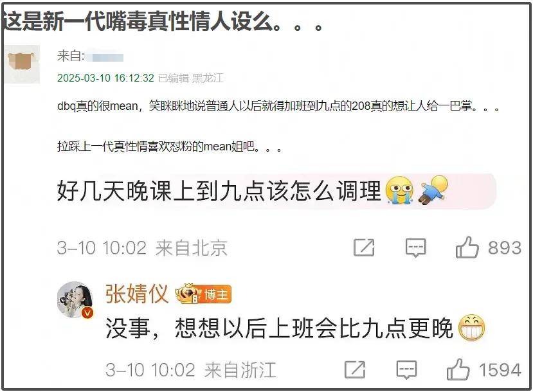Share 张婧仪's reply via the forward icon
The height and width of the screenshot is (392, 533).
(x=355, y=370)
